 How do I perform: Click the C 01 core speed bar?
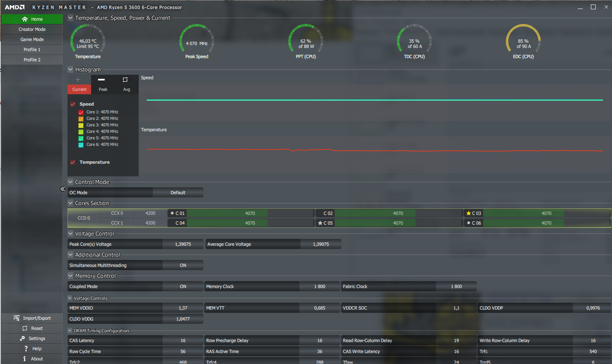coord(250,213)
